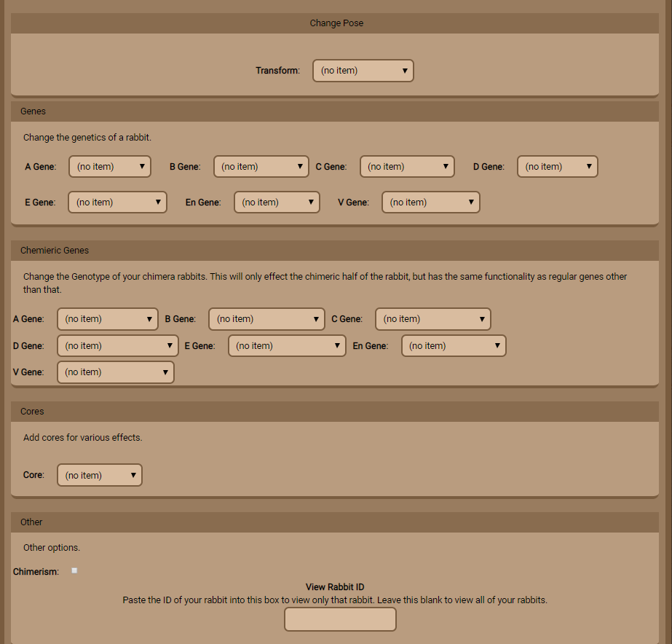Open the Chemieric Genes V Gene dropdown
The height and width of the screenshot is (644, 672).
116,372
